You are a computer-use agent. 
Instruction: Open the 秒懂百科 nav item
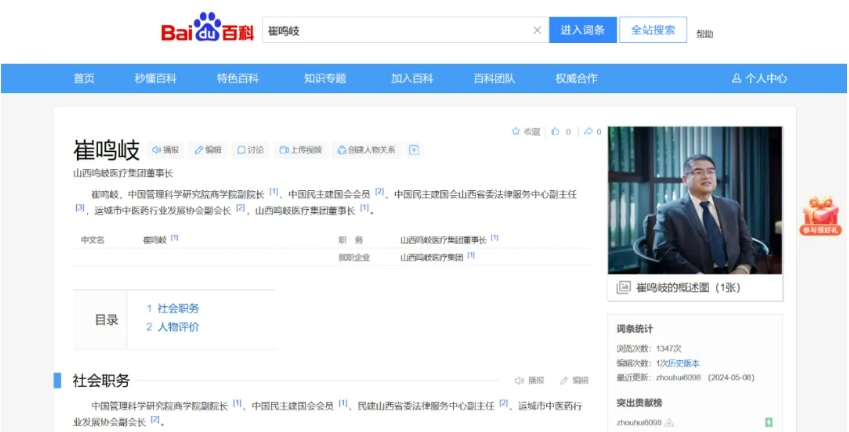click(156, 78)
